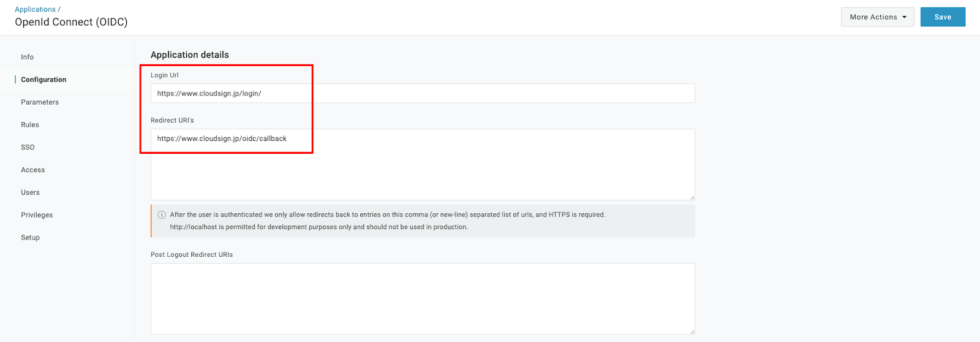Save the application configuration

tap(943, 17)
